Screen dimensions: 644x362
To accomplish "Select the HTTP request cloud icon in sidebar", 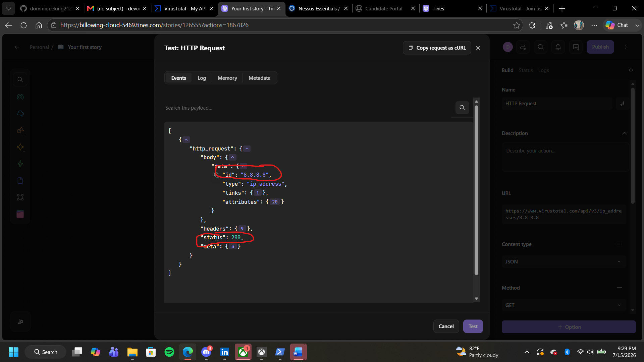I will [x=20, y=114].
